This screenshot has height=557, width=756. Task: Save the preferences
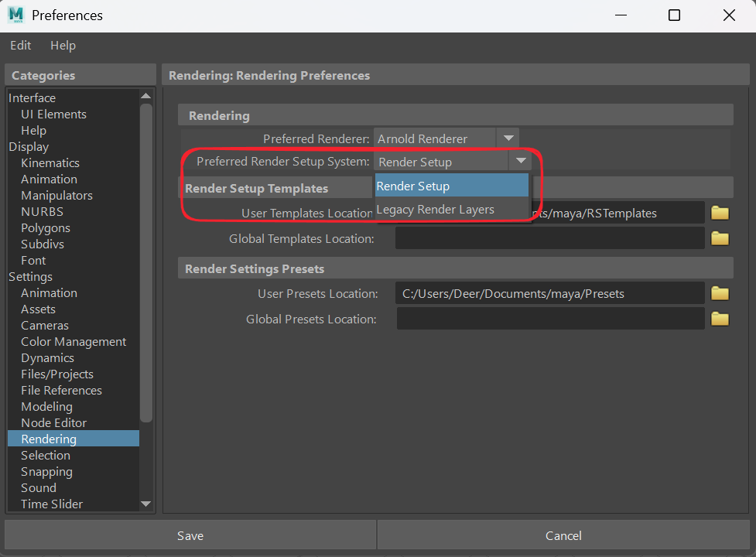click(190, 535)
